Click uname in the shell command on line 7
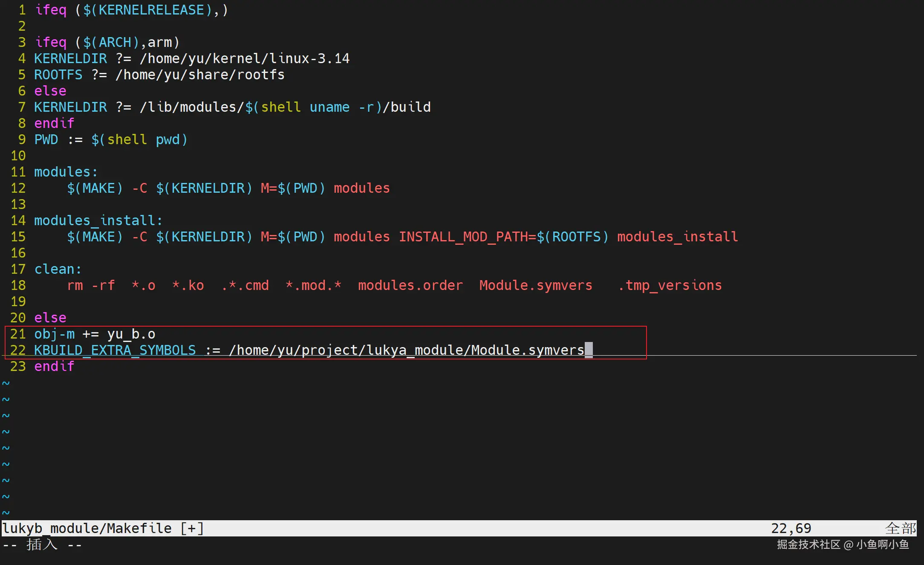Viewport: 924px width, 565px height. pyautogui.click(x=329, y=107)
